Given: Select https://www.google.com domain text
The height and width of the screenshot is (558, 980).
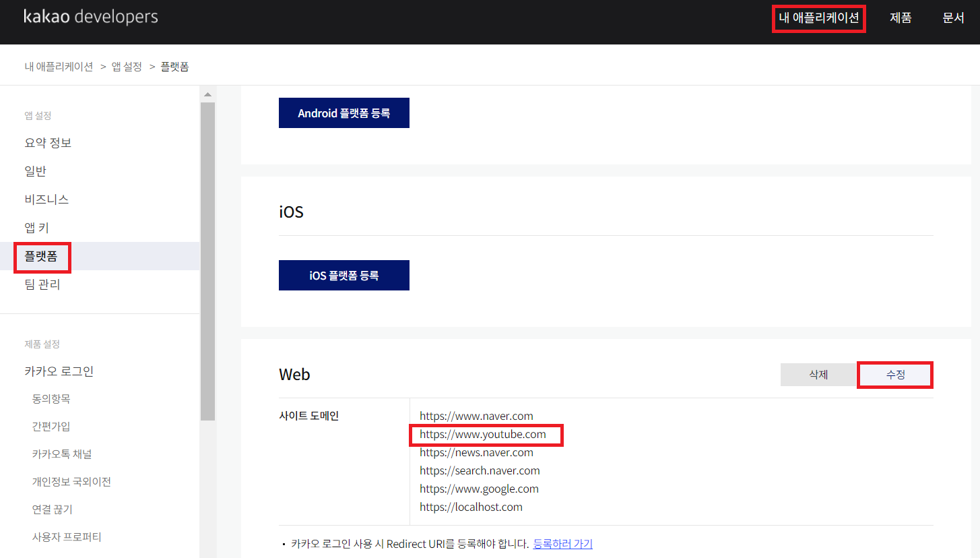Looking at the screenshot, I should click(x=479, y=489).
